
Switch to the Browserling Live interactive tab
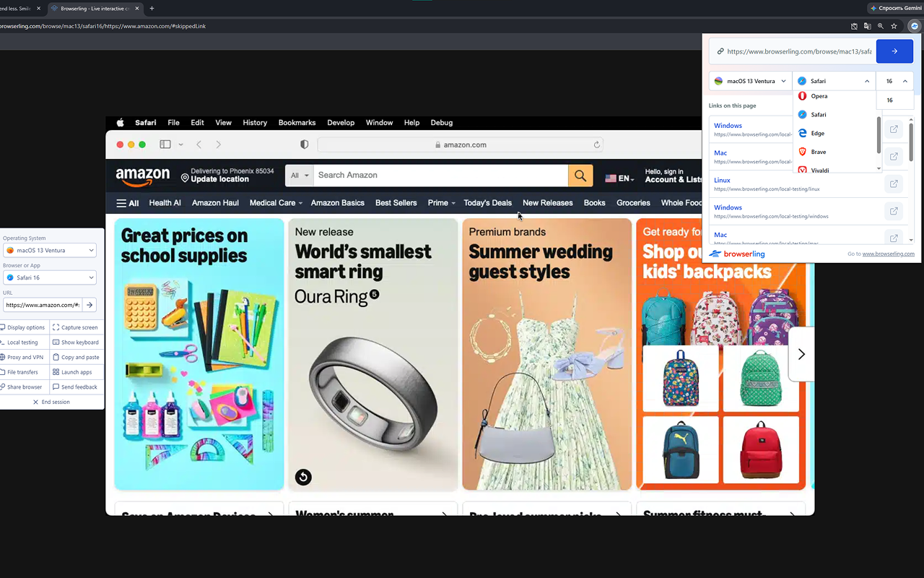[x=95, y=8]
